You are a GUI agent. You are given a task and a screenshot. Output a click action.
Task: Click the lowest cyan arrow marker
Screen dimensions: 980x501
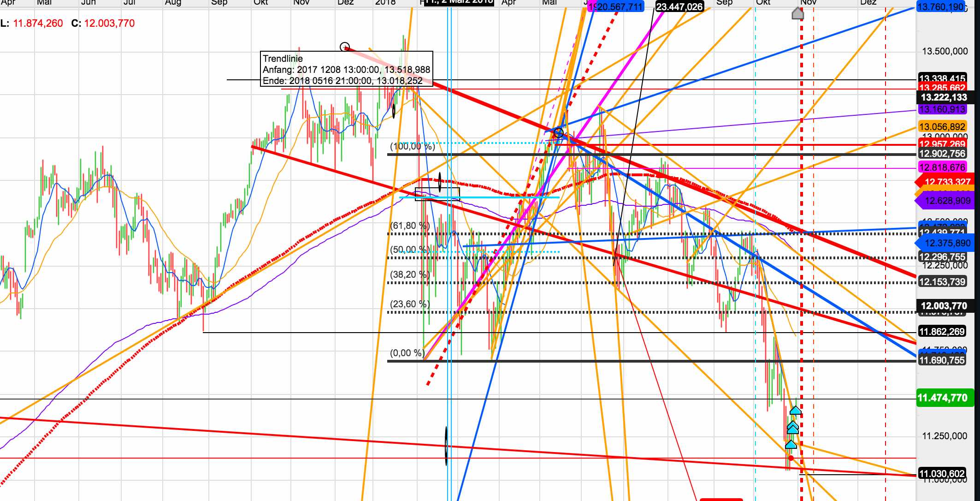791,445
